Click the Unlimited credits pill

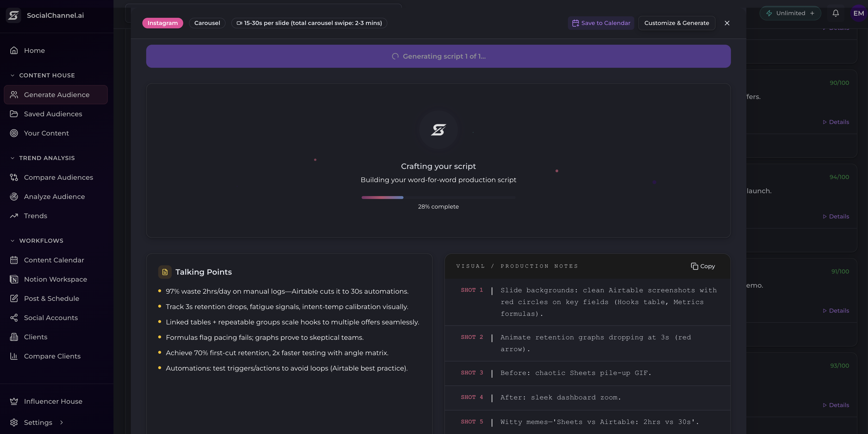coord(790,13)
